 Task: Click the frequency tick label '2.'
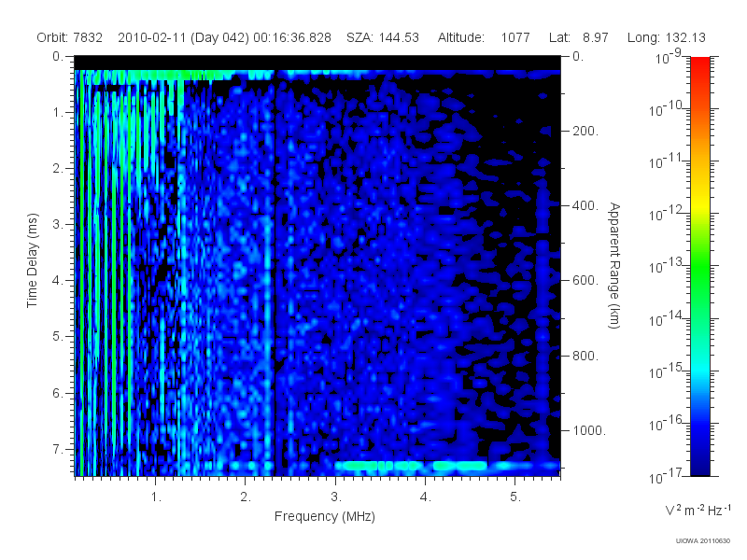click(x=246, y=497)
